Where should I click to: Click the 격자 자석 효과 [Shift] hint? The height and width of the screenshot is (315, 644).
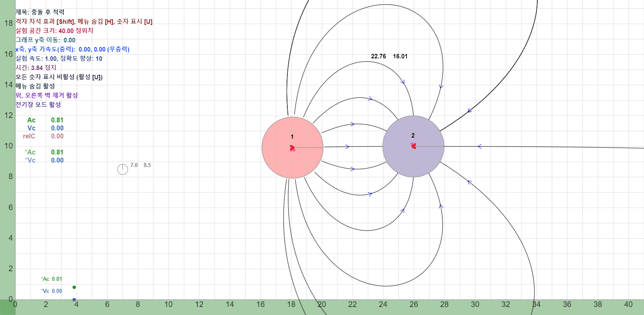pyautogui.click(x=45, y=21)
